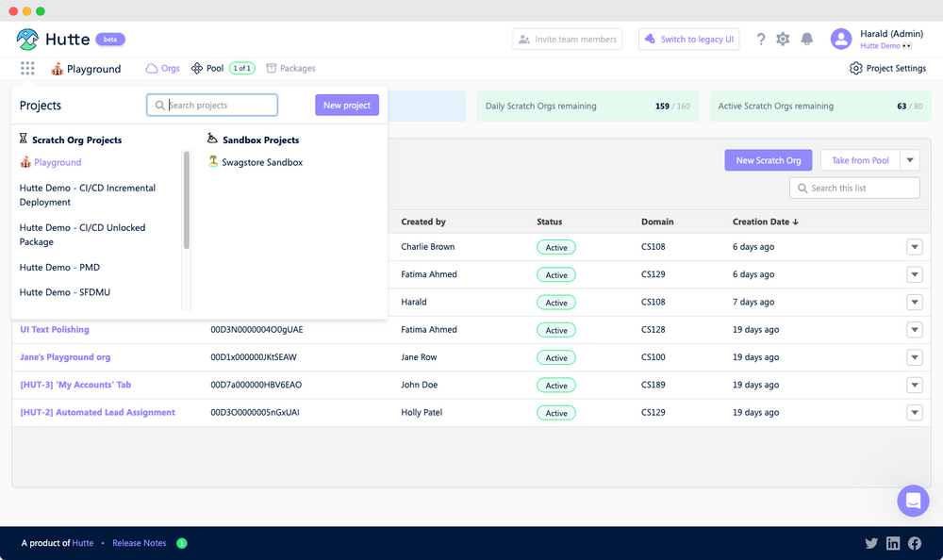Click the projects list scrollbar

coord(187,200)
